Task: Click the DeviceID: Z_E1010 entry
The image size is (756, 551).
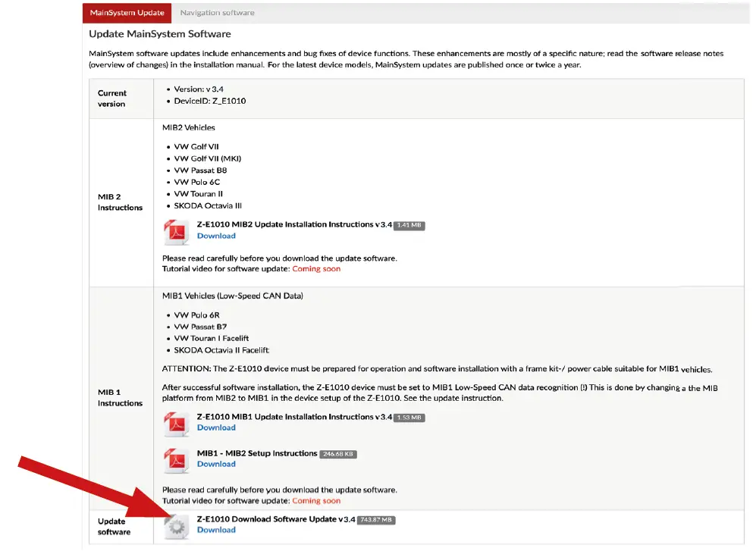Action: tap(210, 101)
